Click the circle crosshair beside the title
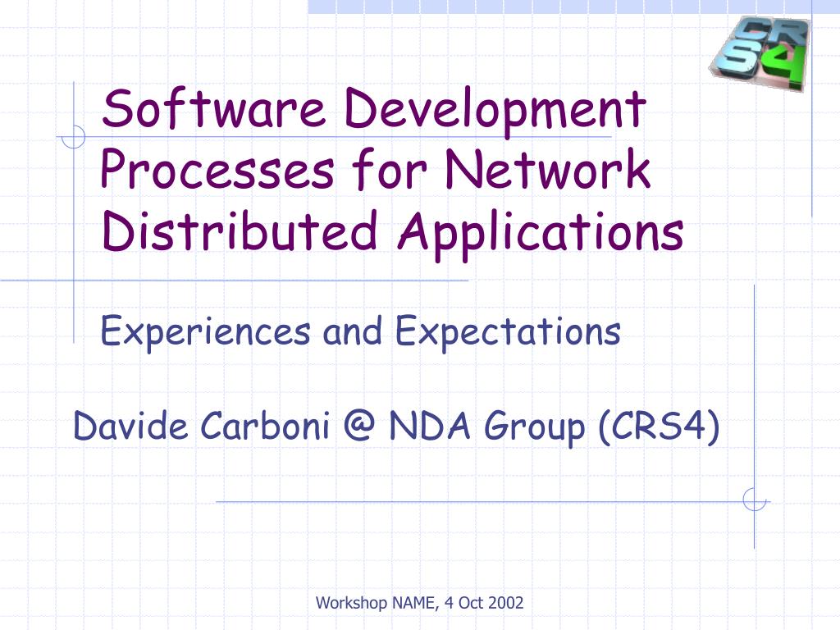The height and width of the screenshot is (630, 840). pos(73,137)
